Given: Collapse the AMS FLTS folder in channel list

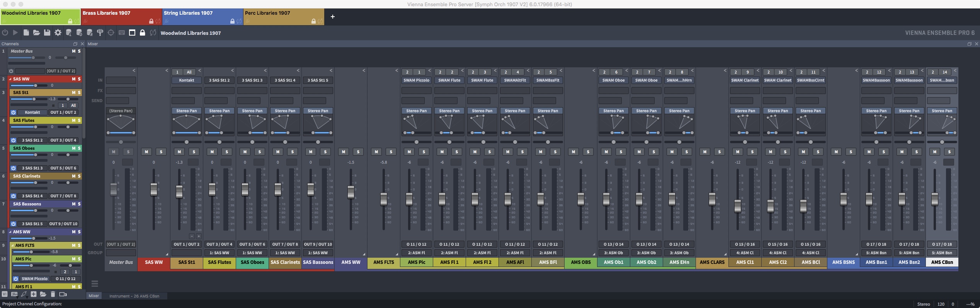Looking at the screenshot, I should (x=12, y=246).
